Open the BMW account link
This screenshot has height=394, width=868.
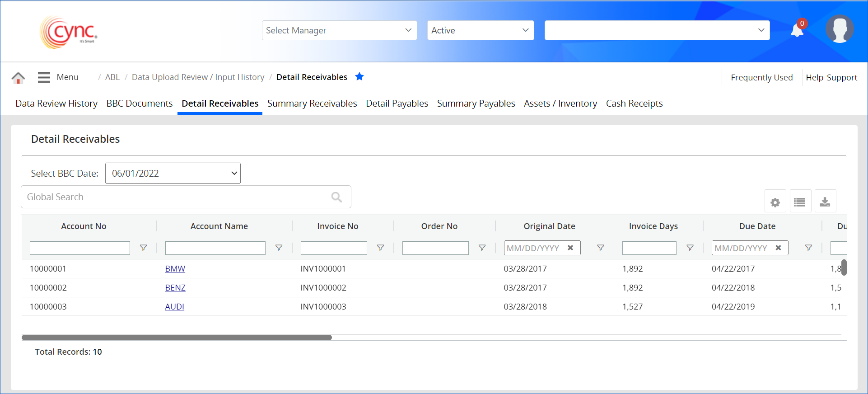pos(175,269)
